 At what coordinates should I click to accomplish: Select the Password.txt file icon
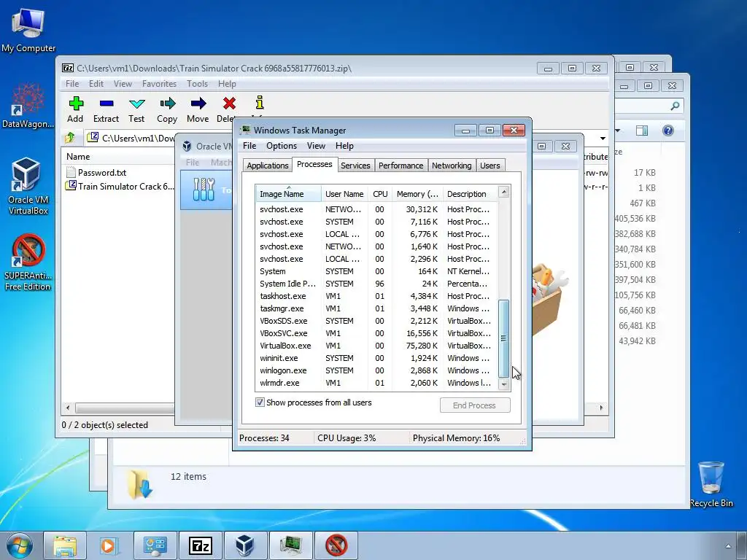tap(71, 172)
